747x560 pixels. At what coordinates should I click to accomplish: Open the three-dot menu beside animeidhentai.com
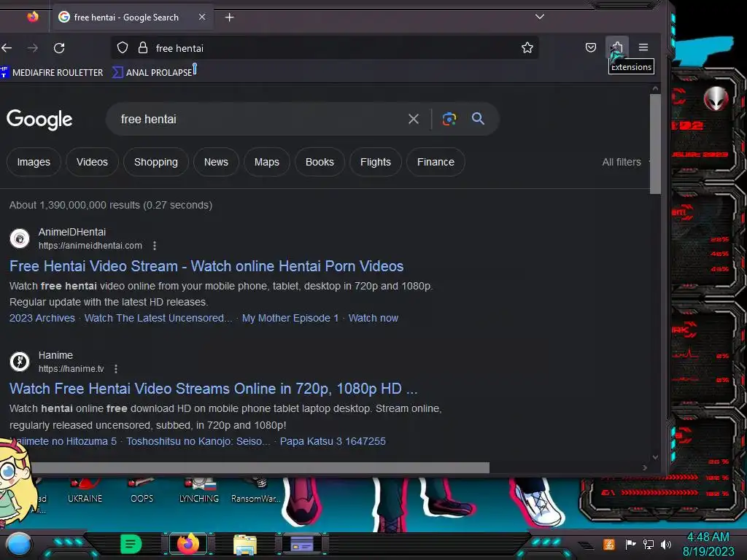(155, 246)
